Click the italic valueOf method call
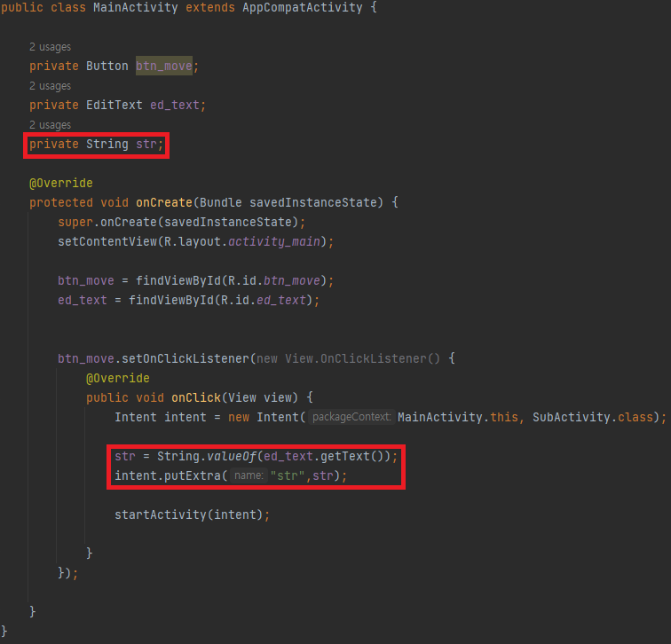Screen dimensions: 671x644 click(x=231, y=456)
